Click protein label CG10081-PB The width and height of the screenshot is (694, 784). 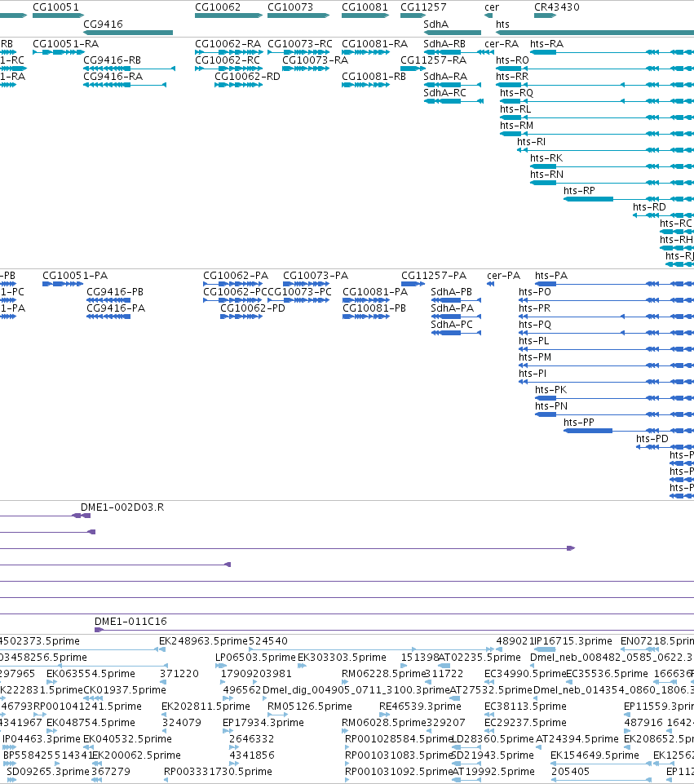[374, 308]
